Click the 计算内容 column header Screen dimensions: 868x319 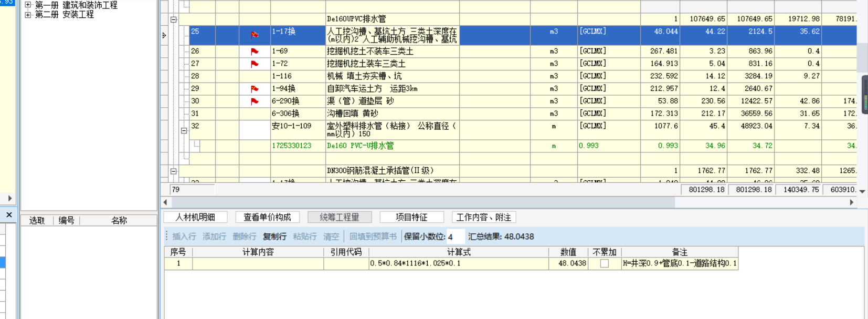click(258, 252)
